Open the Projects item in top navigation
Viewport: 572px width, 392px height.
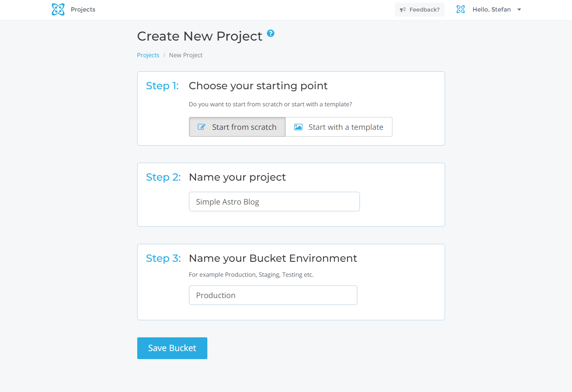pyautogui.click(x=83, y=9)
